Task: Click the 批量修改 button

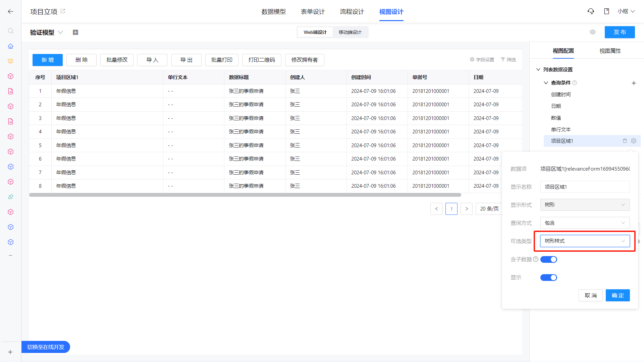Action: pos(117,60)
